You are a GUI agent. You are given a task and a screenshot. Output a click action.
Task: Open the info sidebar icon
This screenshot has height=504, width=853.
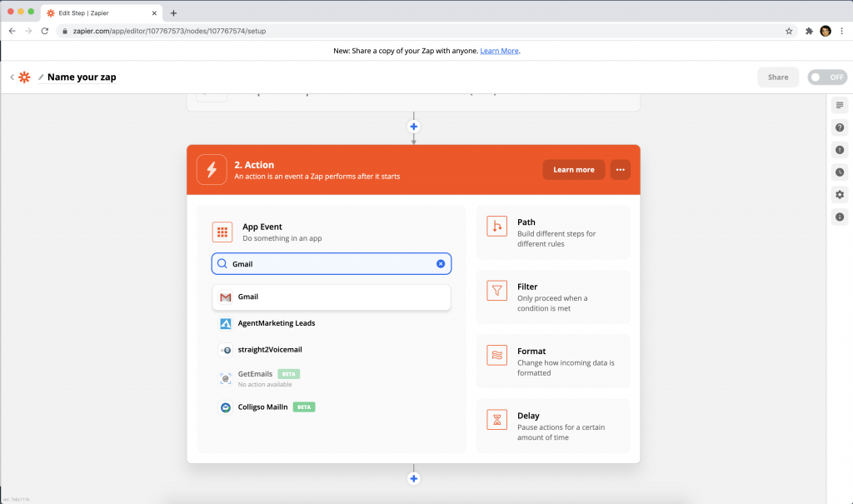pyautogui.click(x=840, y=217)
